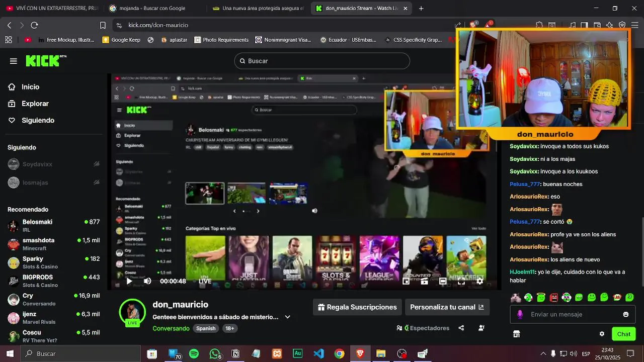Open Google Keep bookmark
This screenshot has height=362, width=644.
coord(121,40)
